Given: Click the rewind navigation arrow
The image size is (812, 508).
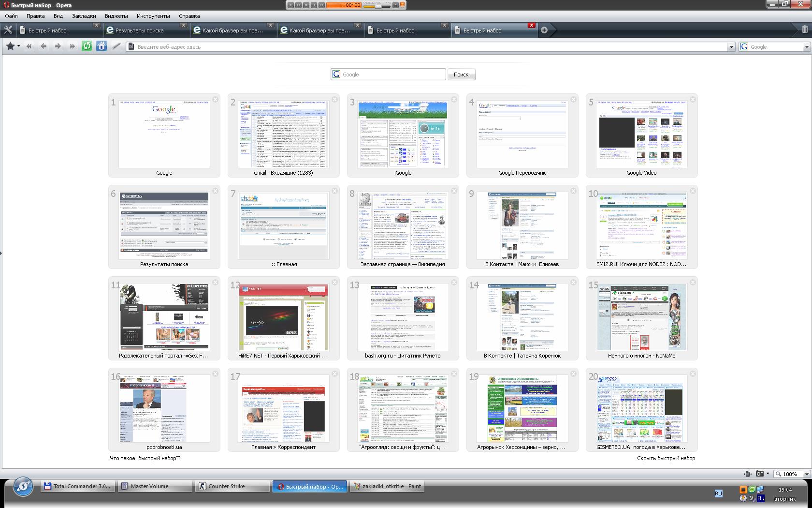Looking at the screenshot, I should click(29, 46).
